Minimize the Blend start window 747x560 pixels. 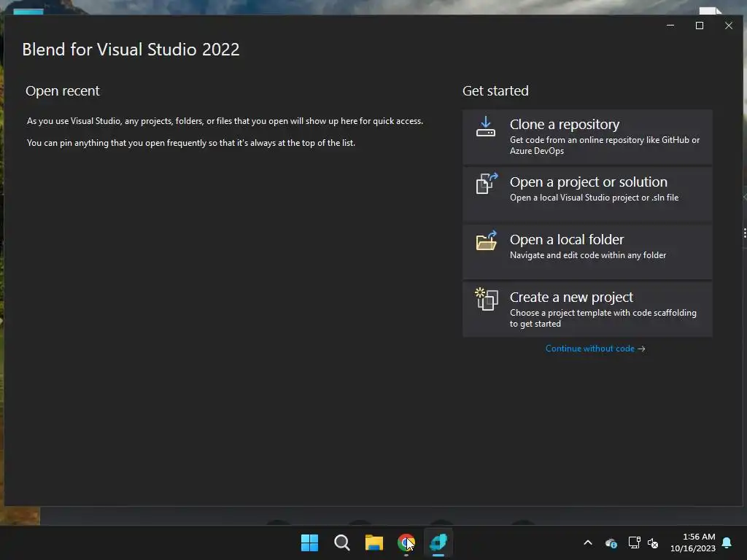pos(670,26)
